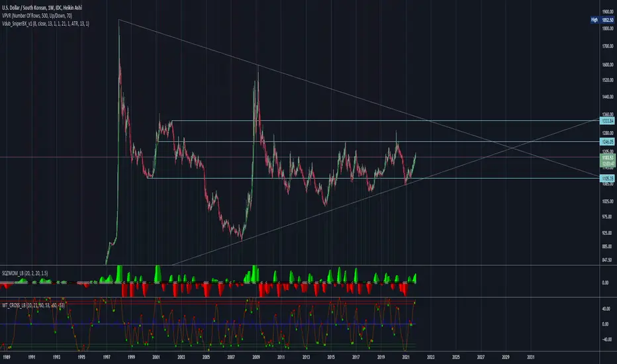Image resolution: width=617 pixels, height=364 pixels.
Task: Select the Vdub_SniperBX_v1 indicator legend
Action: point(46,24)
